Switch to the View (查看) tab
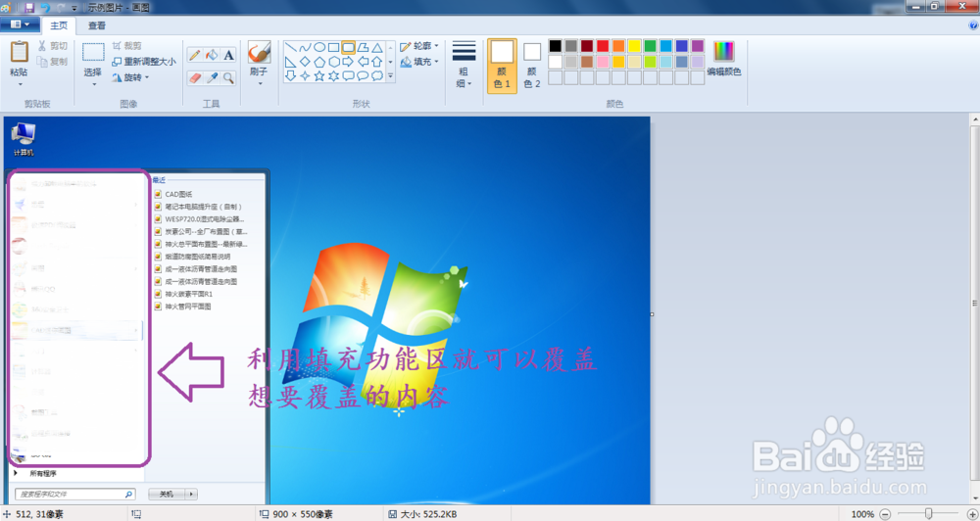Screen dimensions: 980x521 (x=97, y=25)
